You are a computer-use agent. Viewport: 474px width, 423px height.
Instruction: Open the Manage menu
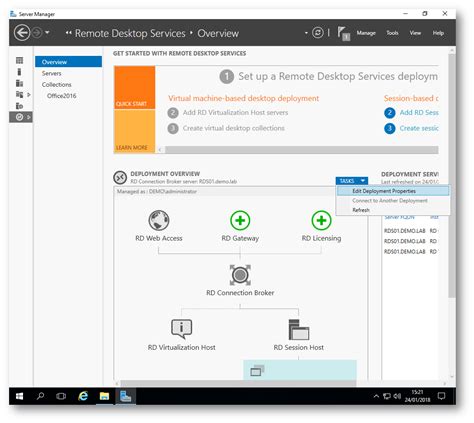pyautogui.click(x=366, y=33)
